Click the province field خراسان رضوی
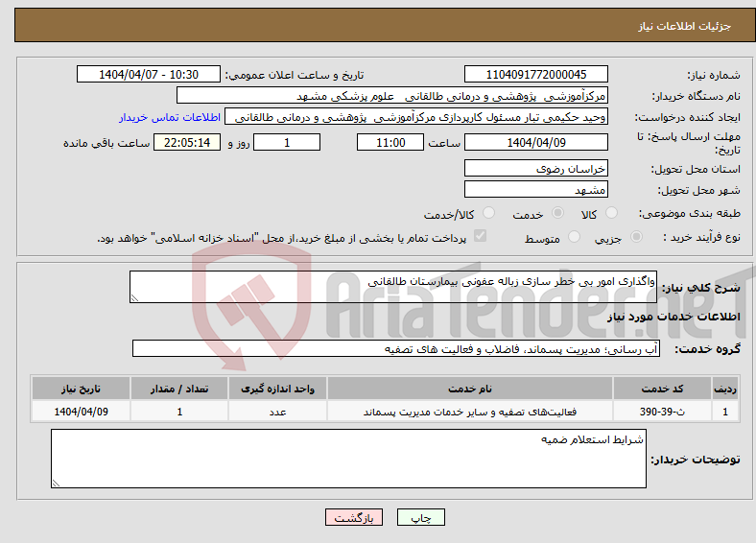The width and height of the screenshot is (756, 543). 535,168
